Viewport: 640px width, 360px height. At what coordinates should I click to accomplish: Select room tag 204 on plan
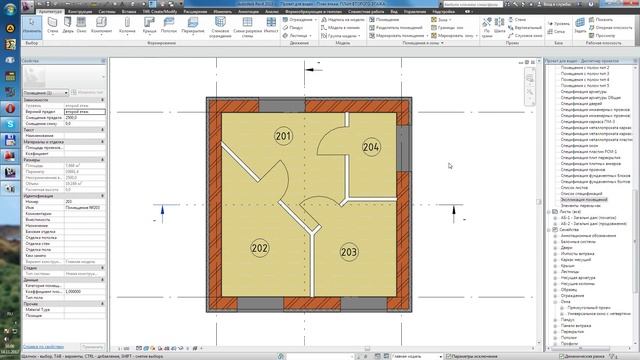click(x=371, y=147)
